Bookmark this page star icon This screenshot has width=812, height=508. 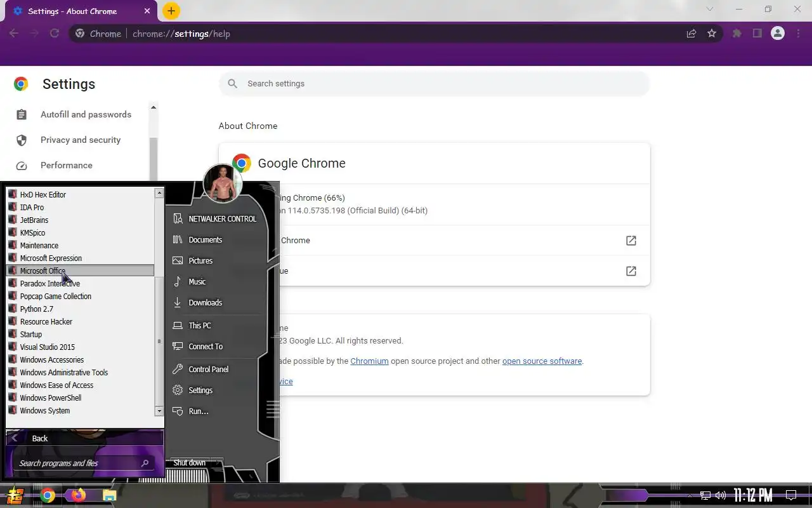(712, 34)
